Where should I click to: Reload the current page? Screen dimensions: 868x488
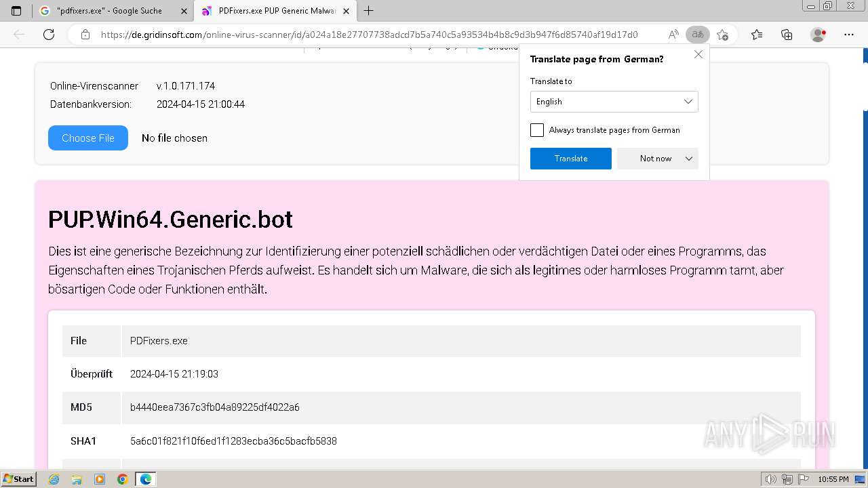pyautogui.click(x=48, y=35)
